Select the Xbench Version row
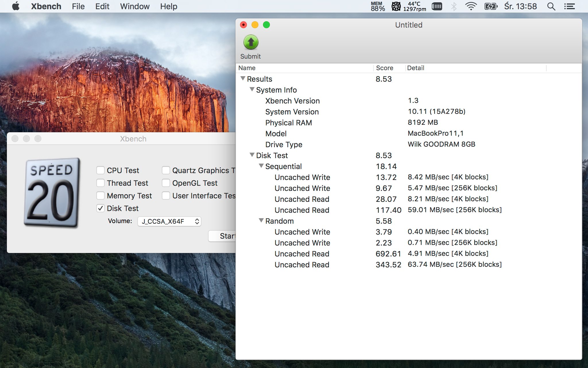Viewport: 588px width, 368px height. [x=409, y=101]
